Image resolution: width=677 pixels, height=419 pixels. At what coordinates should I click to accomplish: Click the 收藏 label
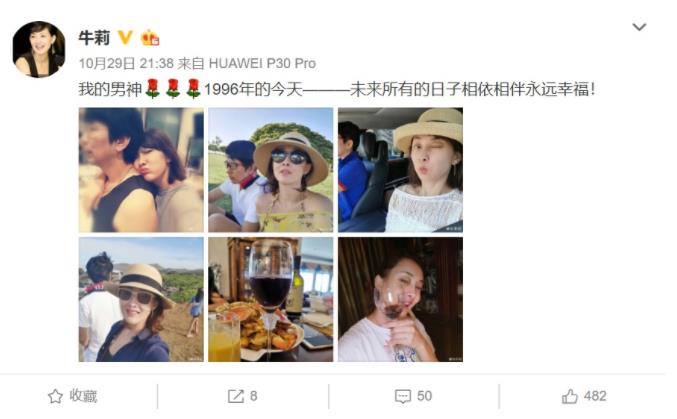click(x=83, y=396)
